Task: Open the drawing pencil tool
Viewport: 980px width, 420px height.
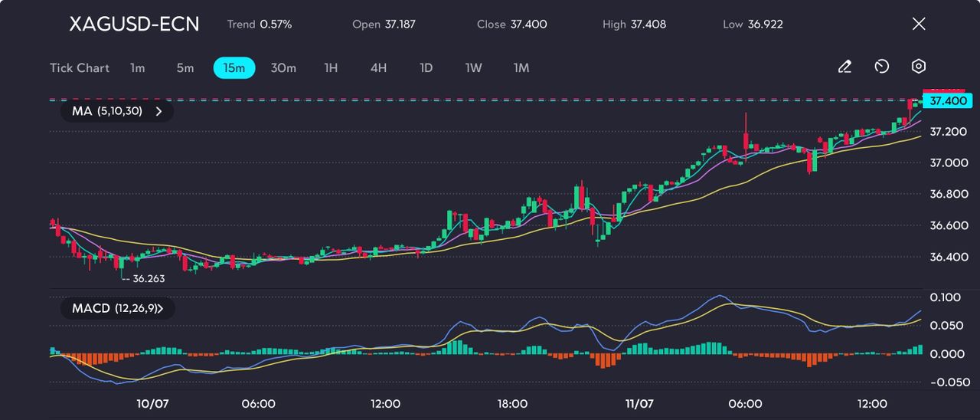Action: click(844, 67)
